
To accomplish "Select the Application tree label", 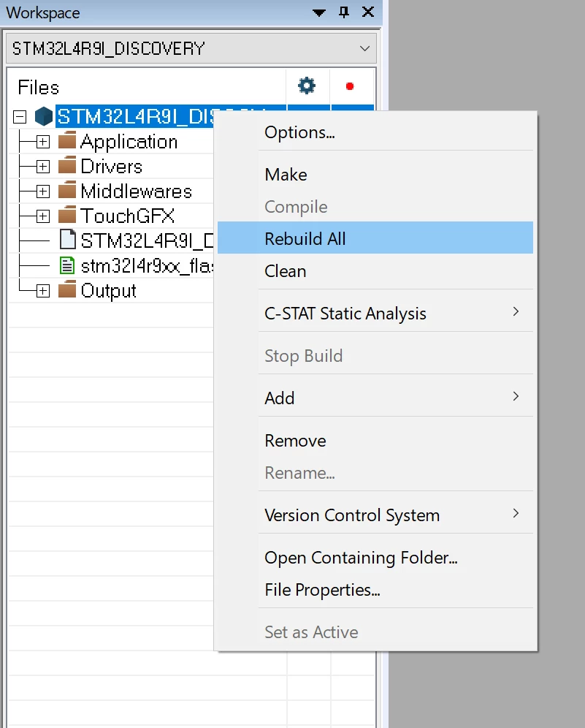I will [129, 142].
